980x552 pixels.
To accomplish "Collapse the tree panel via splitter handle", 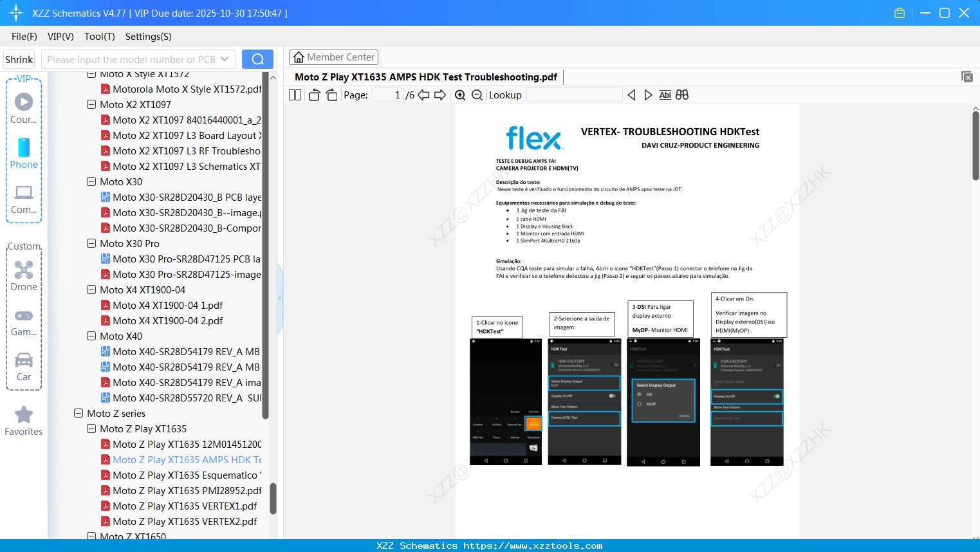I will pyautogui.click(x=280, y=298).
